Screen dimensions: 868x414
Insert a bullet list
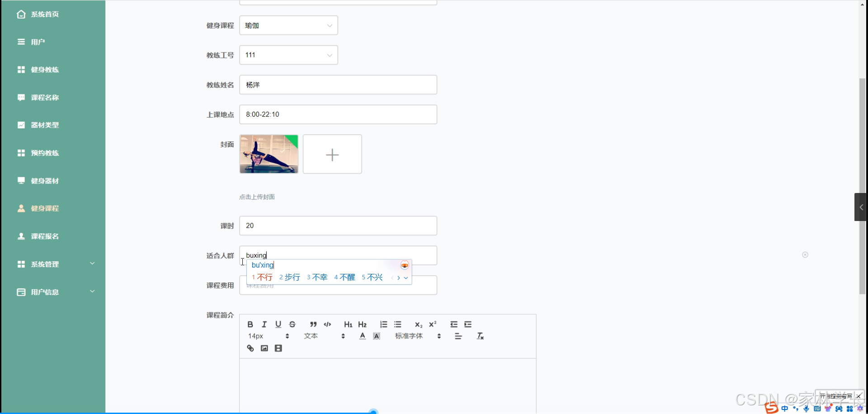[x=398, y=325]
